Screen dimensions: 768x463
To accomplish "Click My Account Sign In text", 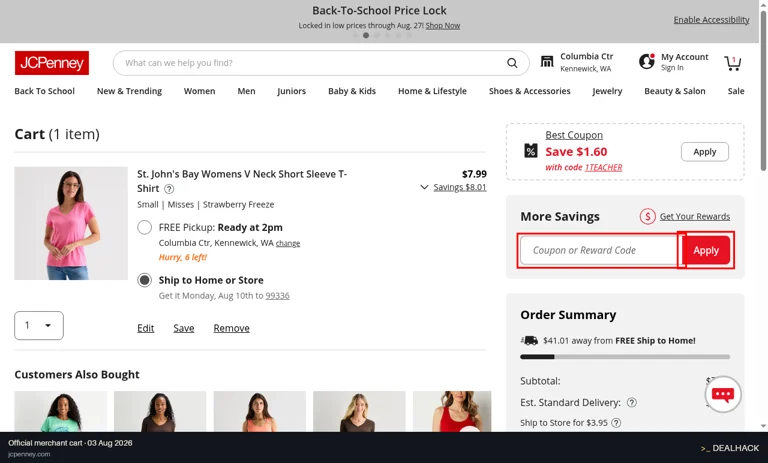I will coord(672,68).
